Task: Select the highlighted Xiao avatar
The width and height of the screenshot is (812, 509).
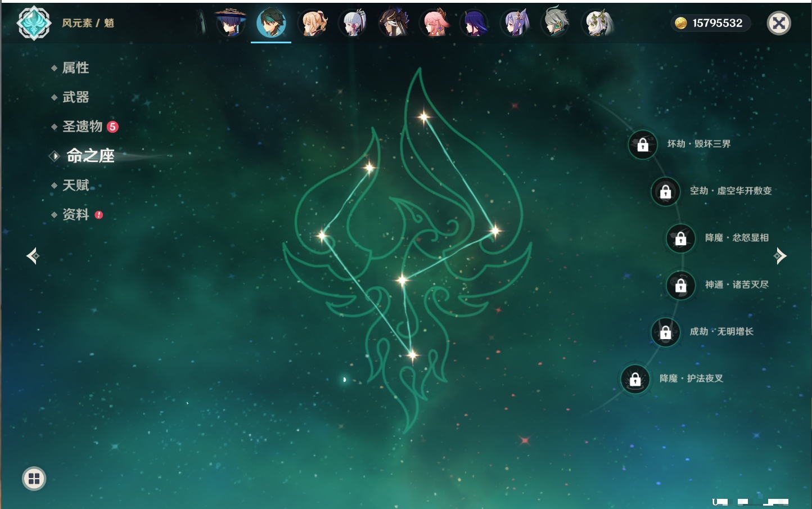Action: (x=271, y=23)
